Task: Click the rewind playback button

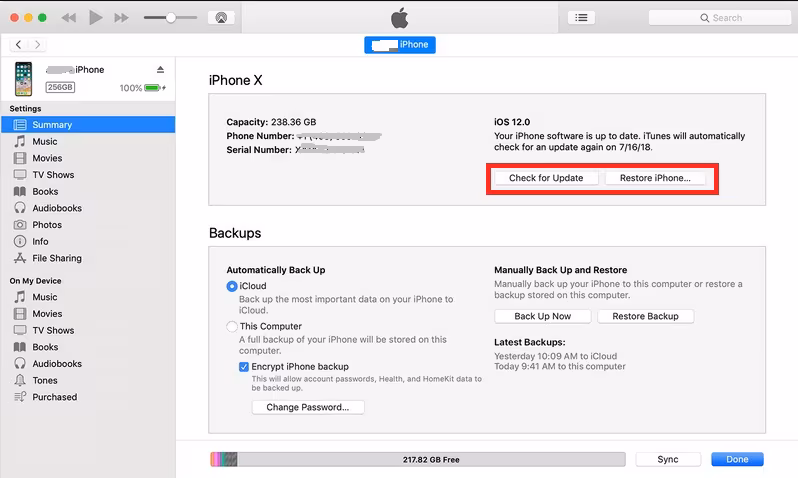Action: [69, 18]
